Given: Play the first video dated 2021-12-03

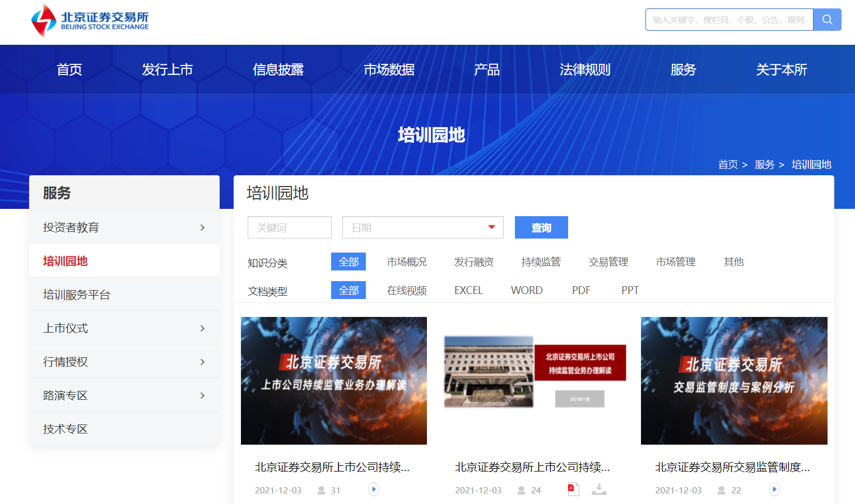Looking at the screenshot, I should point(374,489).
